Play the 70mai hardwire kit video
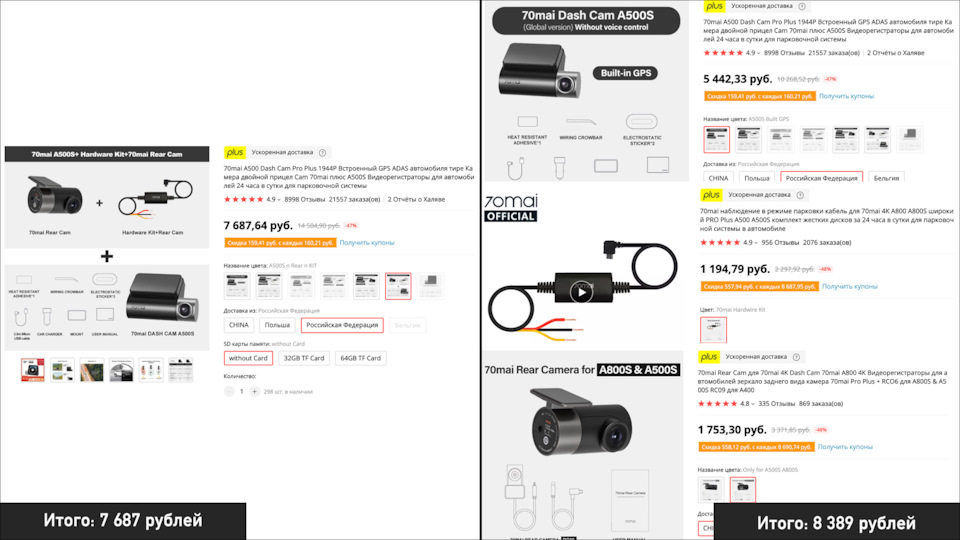The image size is (960, 540). pyautogui.click(x=581, y=292)
